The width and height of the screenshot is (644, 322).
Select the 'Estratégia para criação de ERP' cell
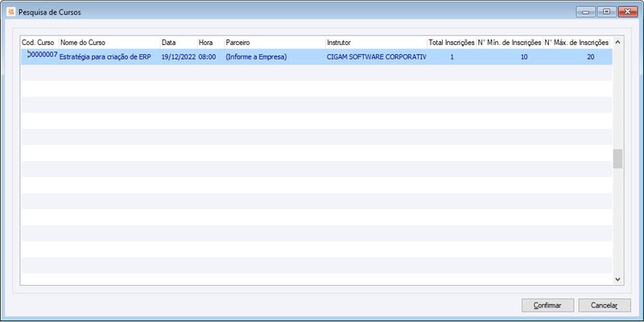(109, 57)
